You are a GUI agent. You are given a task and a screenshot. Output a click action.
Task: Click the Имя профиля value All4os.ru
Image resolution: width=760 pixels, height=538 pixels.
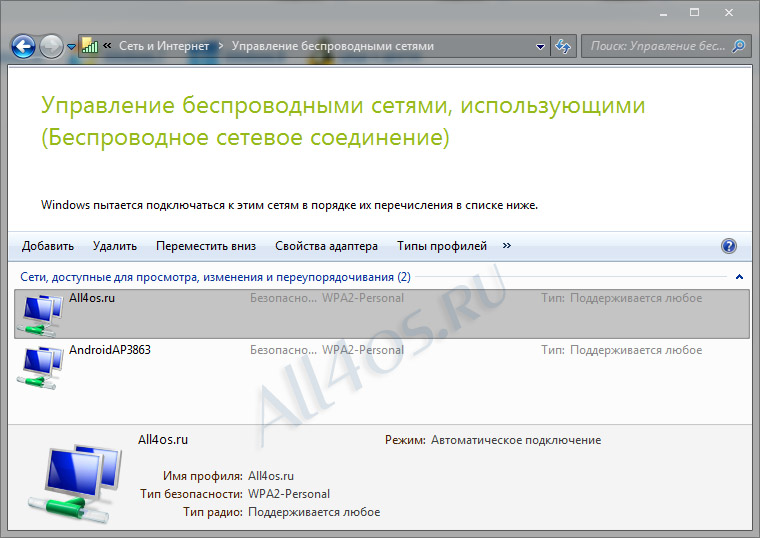point(271,476)
